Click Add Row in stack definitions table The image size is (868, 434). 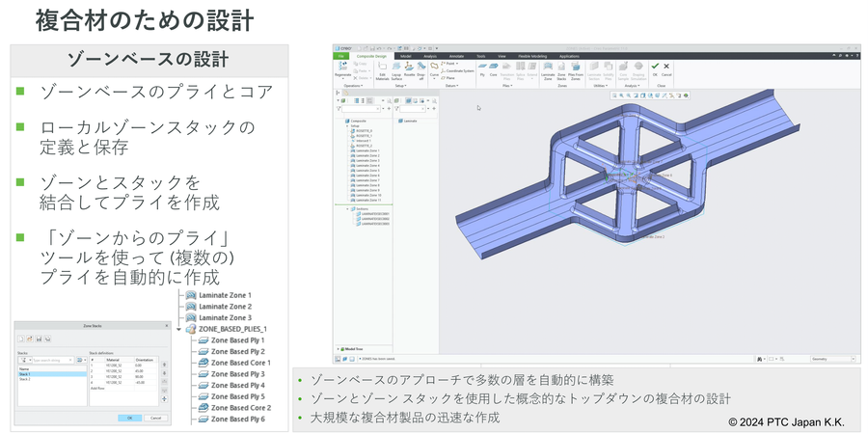97,389
